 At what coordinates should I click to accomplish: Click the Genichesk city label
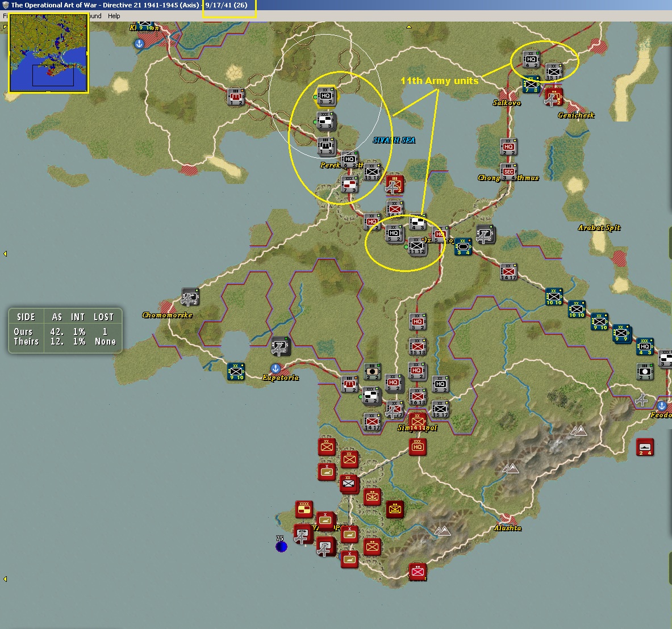[576, 115]
